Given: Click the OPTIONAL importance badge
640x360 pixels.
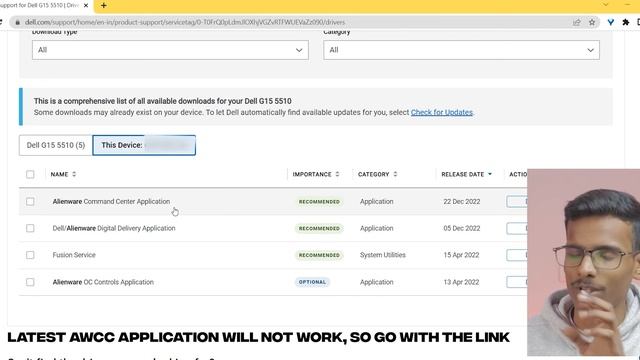Looking at the screenshot, I should [x=312, y=282].
